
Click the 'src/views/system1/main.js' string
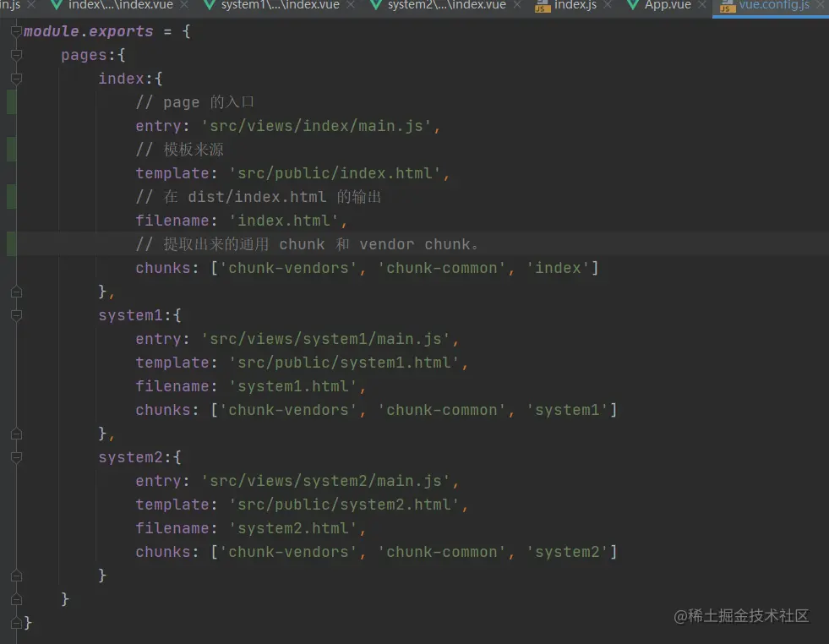325,339
